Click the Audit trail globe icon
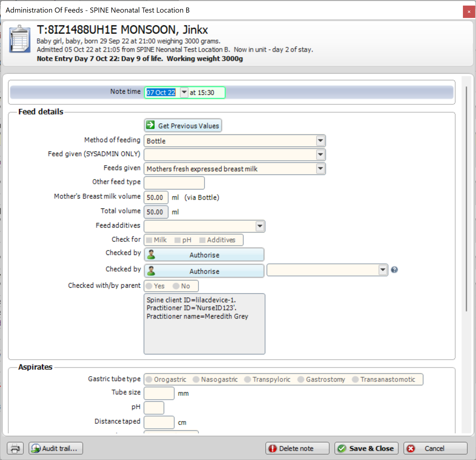 pos(36,448)
